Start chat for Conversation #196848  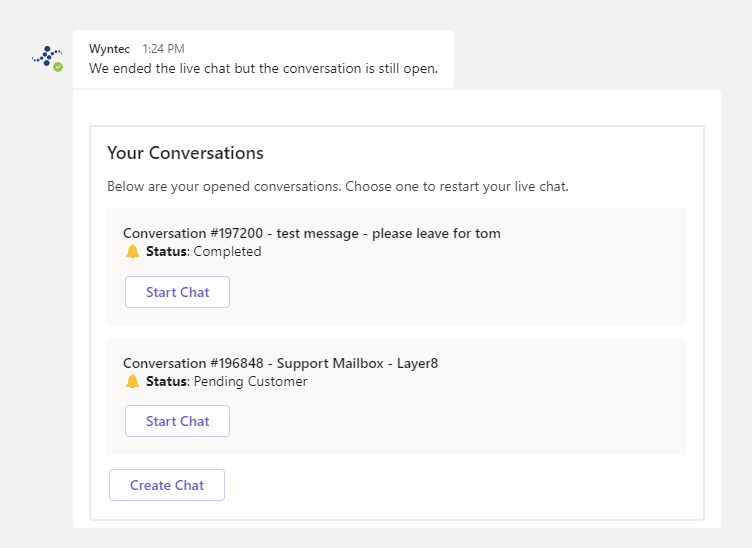point(177,421)
